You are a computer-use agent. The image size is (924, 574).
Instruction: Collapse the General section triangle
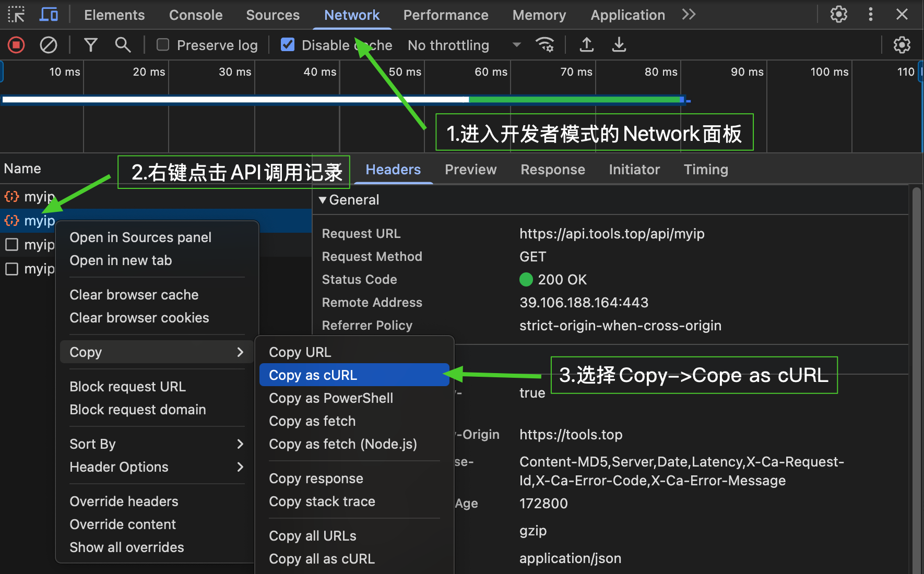pos(323,200)
